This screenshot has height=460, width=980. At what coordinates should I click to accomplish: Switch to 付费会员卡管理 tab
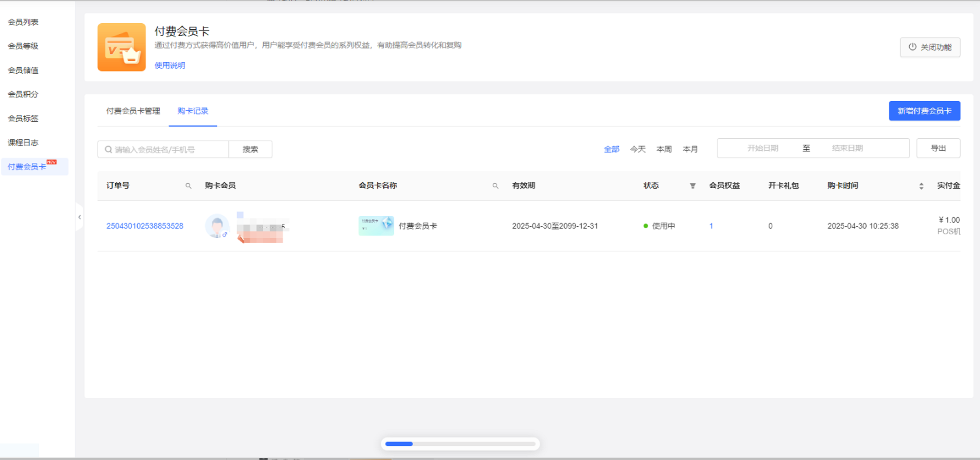(x=133, y=111)
